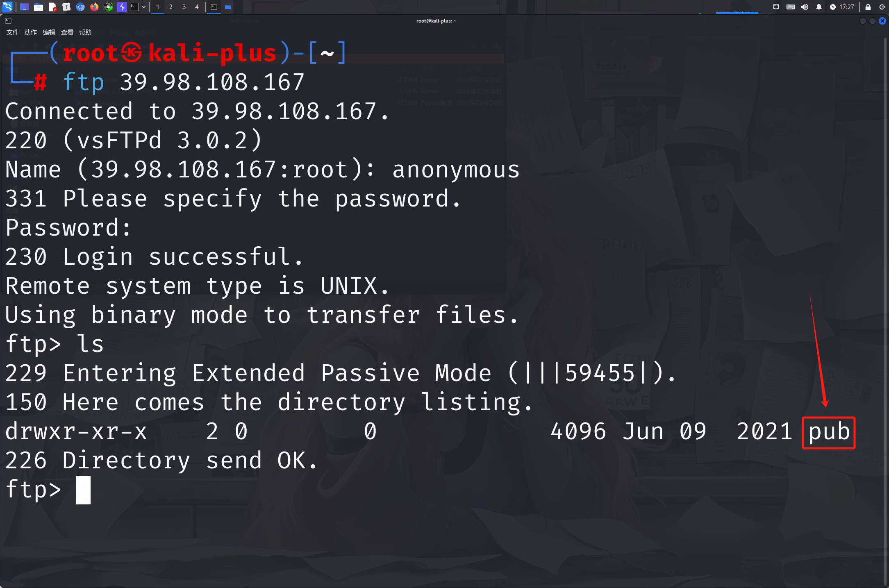Open the volume control in system tray
The height and width of the screenshot is (588, 889).
tap(805, 7)
